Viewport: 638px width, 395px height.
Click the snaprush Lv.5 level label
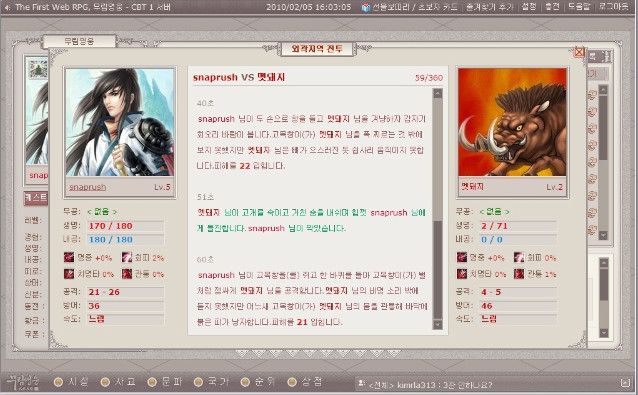(162, 187)
